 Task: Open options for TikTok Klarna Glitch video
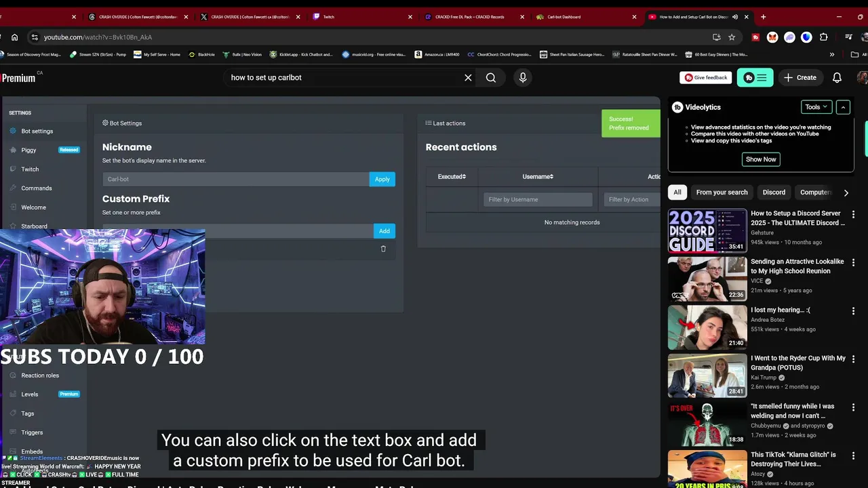point(853,455)
